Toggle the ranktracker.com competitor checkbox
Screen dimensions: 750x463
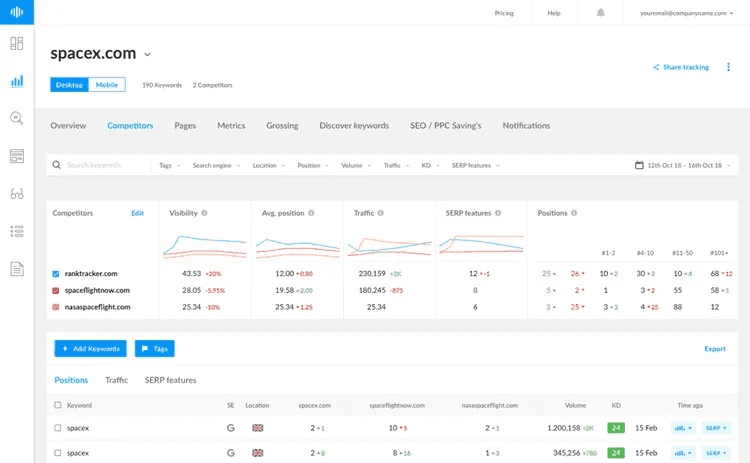(x=56, y=273)
